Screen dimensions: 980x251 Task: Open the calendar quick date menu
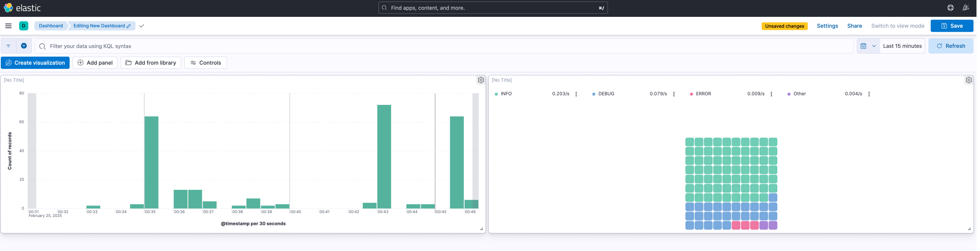(x=868, y=46)
